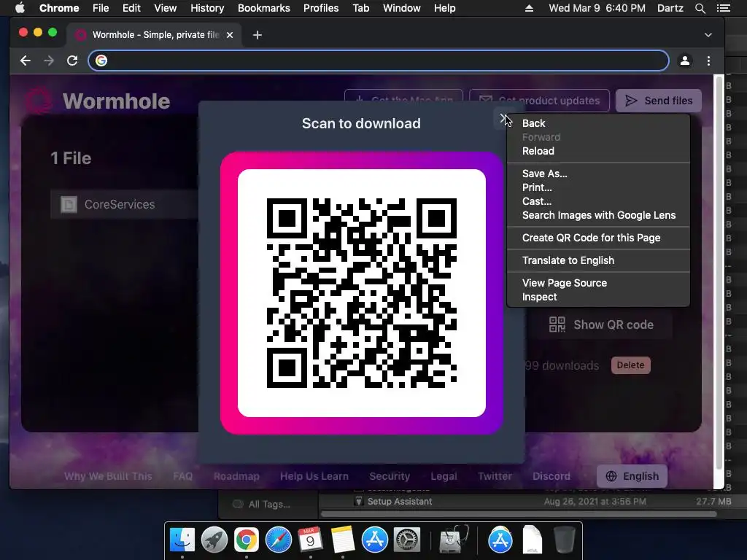Image resolution: width=747 pixels, height=560 pixels.
Task: Open the English language selector
Action: click(x=632, y=476)
